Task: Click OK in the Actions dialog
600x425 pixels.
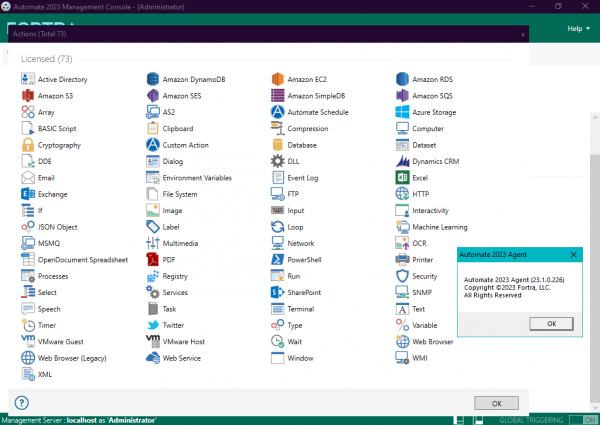Action: pos(496,402)
